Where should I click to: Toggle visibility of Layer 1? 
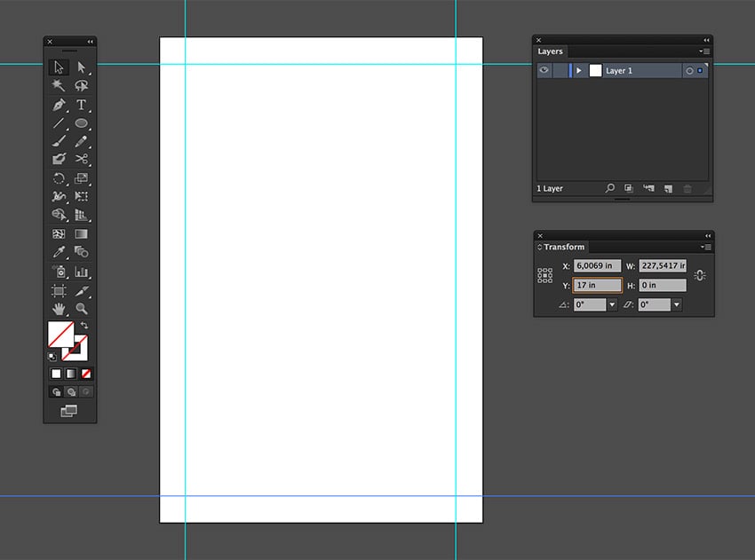point(544,70)
